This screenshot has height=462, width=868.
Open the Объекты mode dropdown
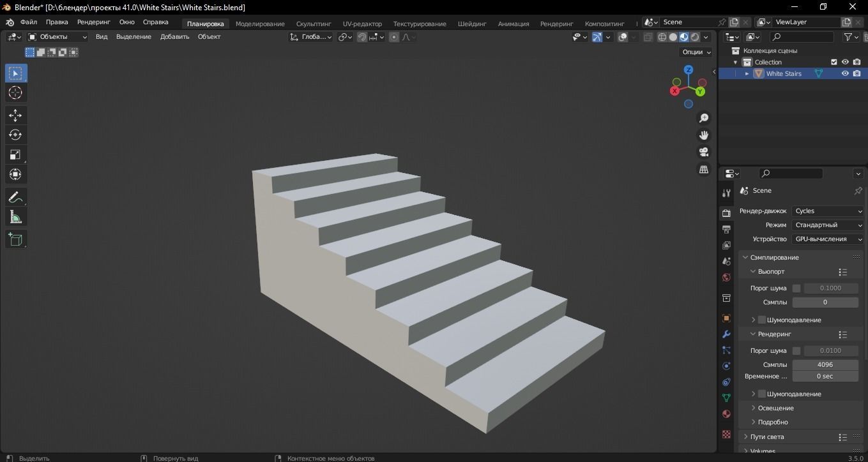[57, 37]
